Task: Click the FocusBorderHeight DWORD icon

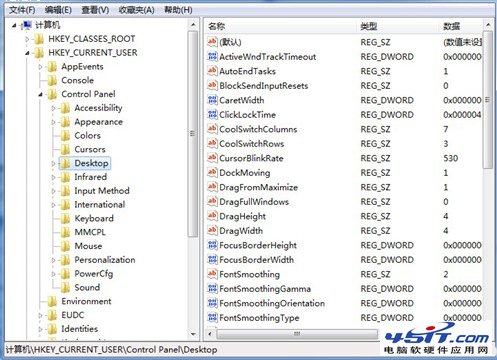Action: coord(212,245)
